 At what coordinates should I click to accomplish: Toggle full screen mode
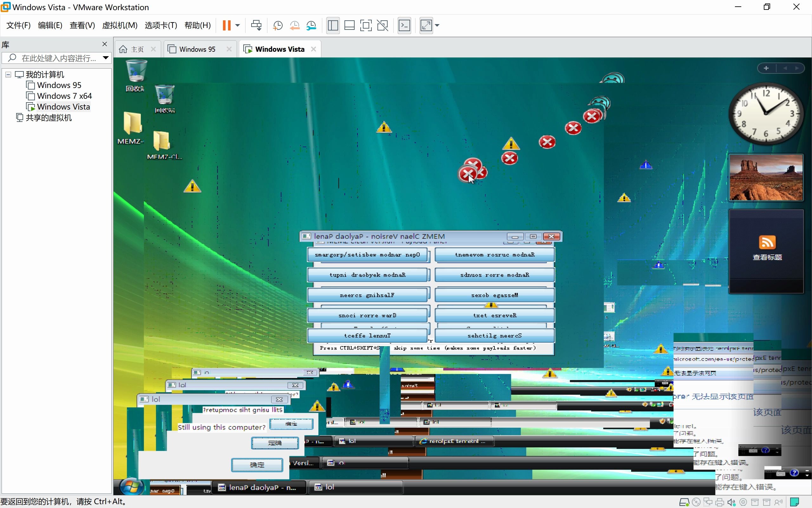(x=366, y=25)
